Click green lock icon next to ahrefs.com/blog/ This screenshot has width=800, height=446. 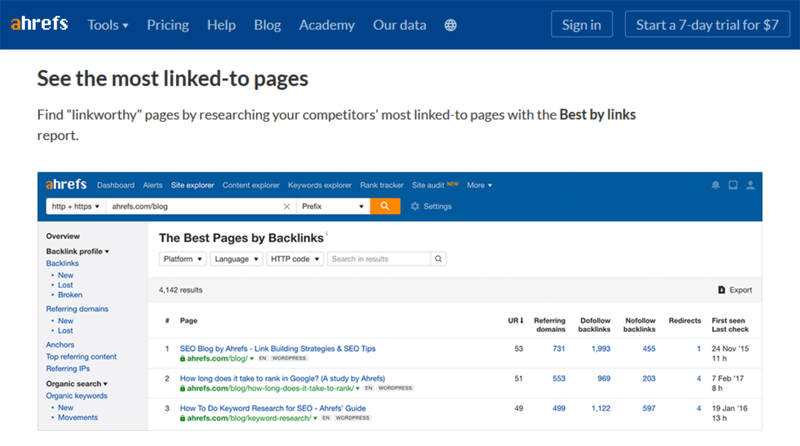point(182,359)
